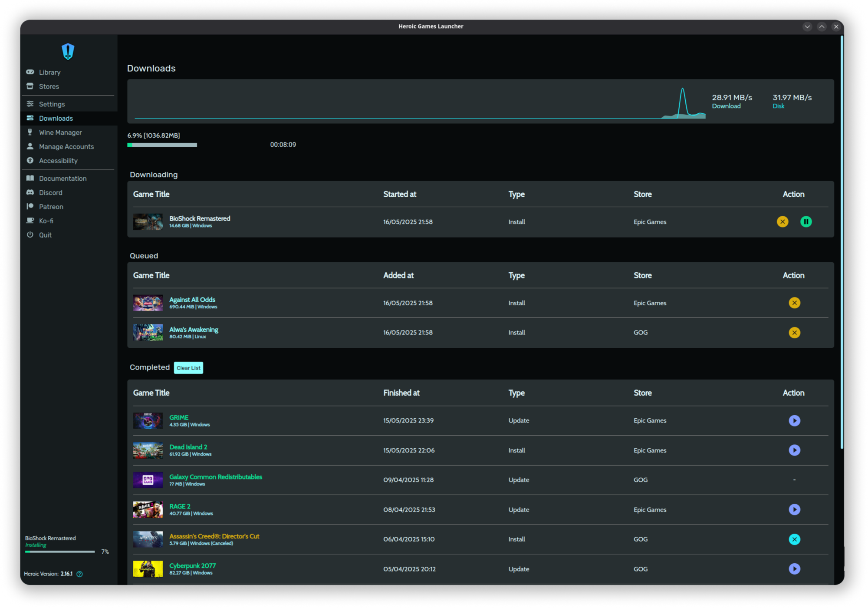
Task: Click the Patreon icon in sidebar
Action: (30, 207)
